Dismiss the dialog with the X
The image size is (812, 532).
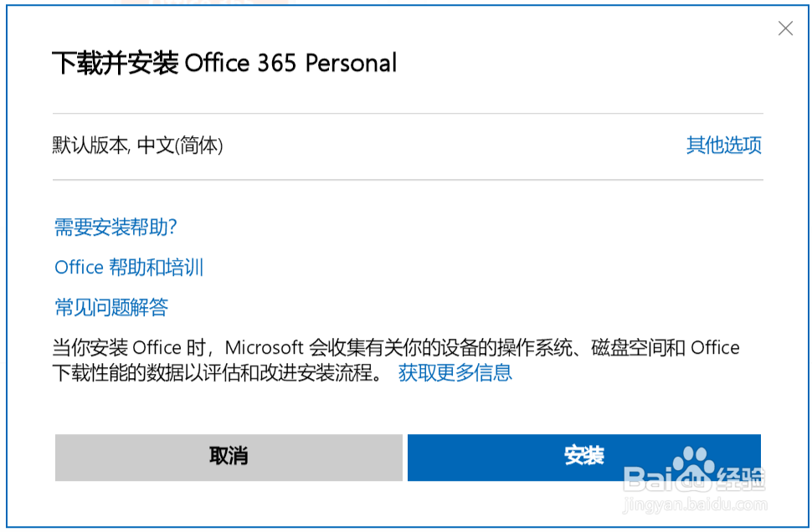coord(785,28)
